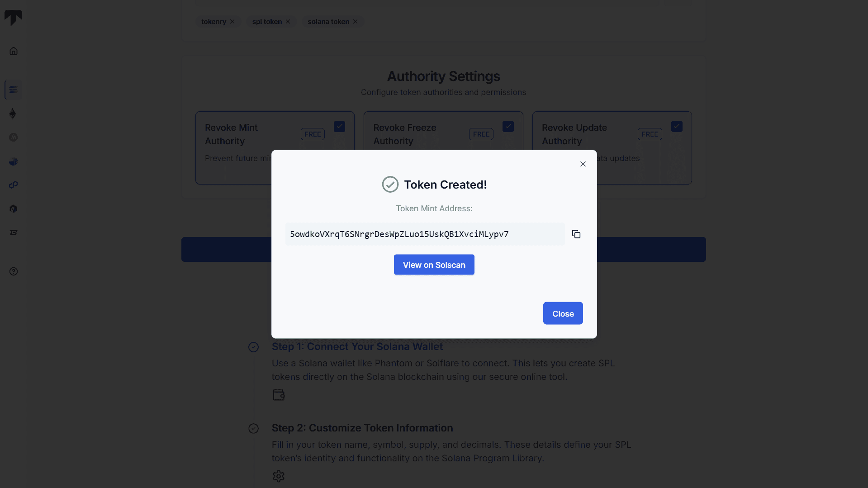
Task: Remove the 'solana token' tag
Action: (x=356, y=22)
